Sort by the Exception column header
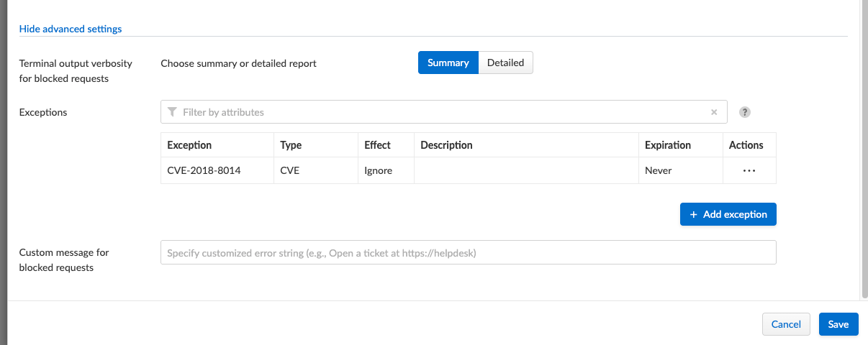The width and height of the screenshot is (868, 345). (x=189, y=145)
